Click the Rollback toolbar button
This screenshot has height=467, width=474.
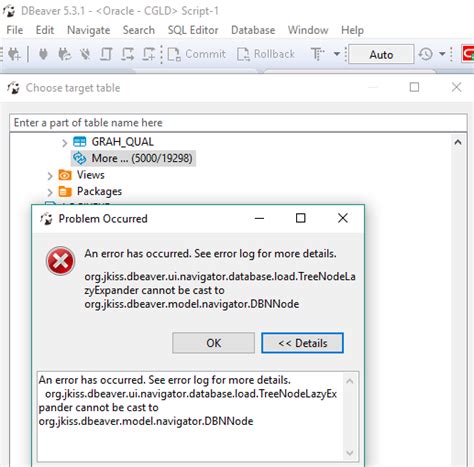coord(266,54)
